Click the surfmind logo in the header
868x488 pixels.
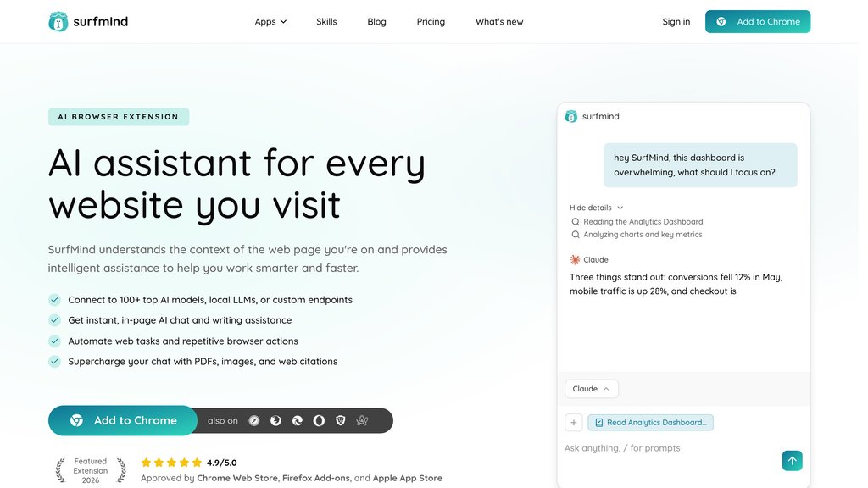click(88, 21)
